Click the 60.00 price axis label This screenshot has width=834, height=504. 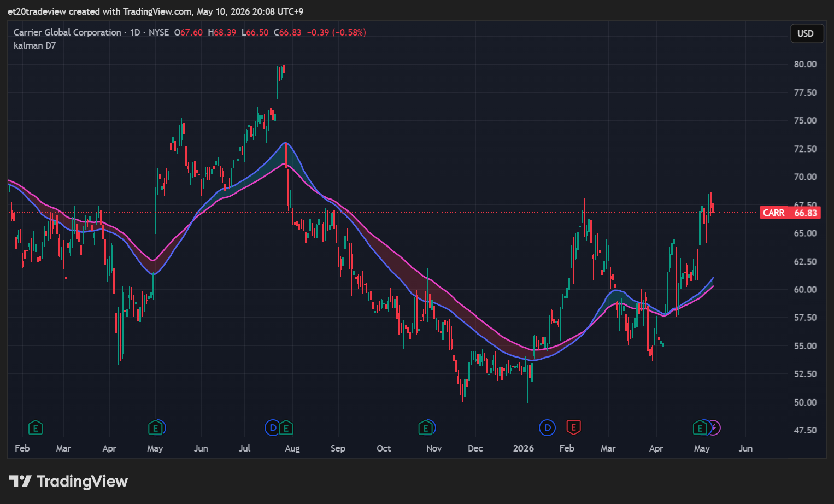(805, 289)
